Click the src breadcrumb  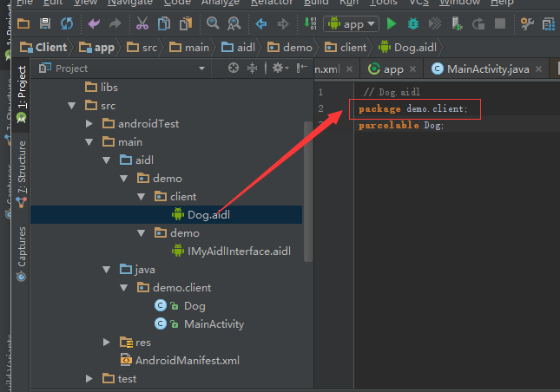(142, 48)
